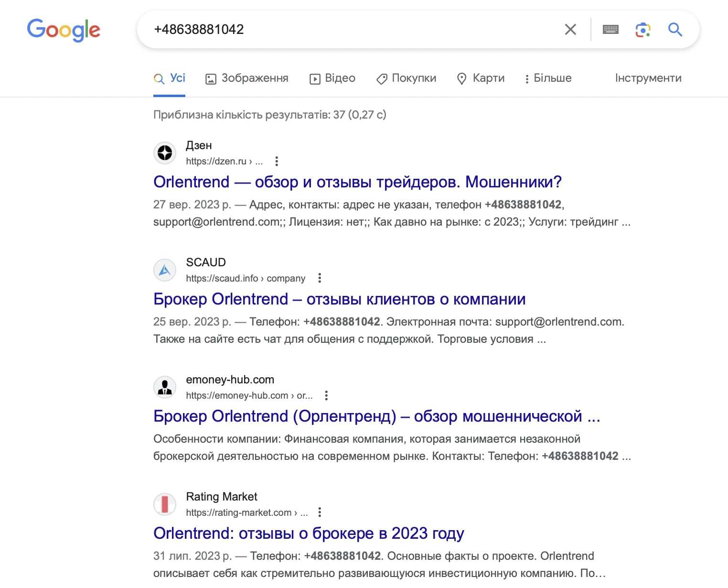The height and width of the screenshot is (588, 728).
Task: Open three-dot menu for rating-market.com result
Action: click(320, 512)
